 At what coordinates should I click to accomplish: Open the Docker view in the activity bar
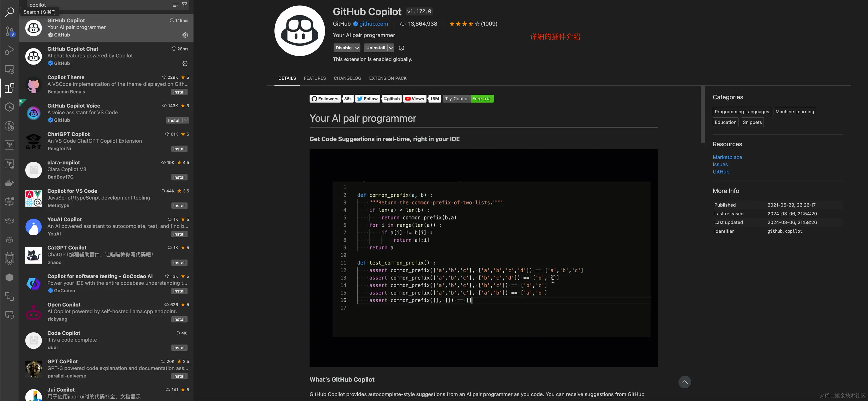coord(9,183)
